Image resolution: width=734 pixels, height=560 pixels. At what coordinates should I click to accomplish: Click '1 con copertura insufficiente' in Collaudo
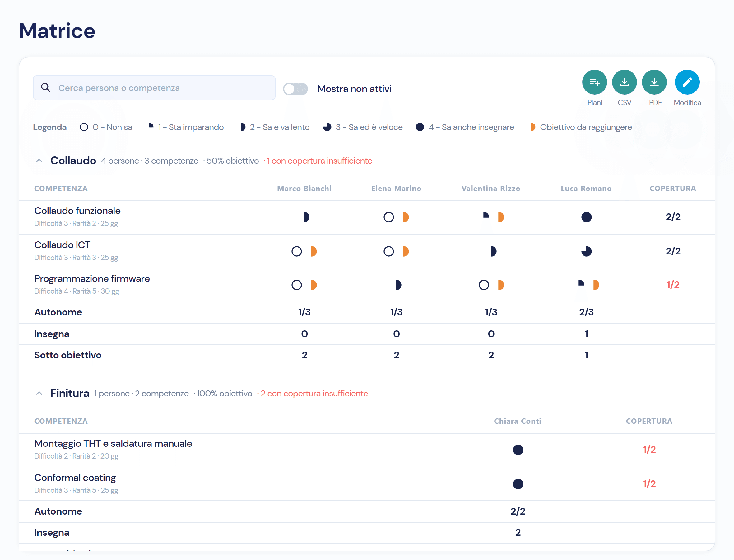tap(319, 161)
